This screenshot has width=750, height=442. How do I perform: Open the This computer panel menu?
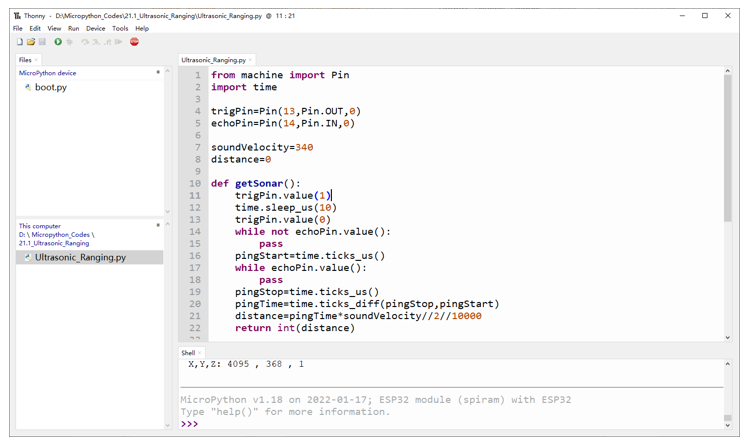click(x=158, y=225)
